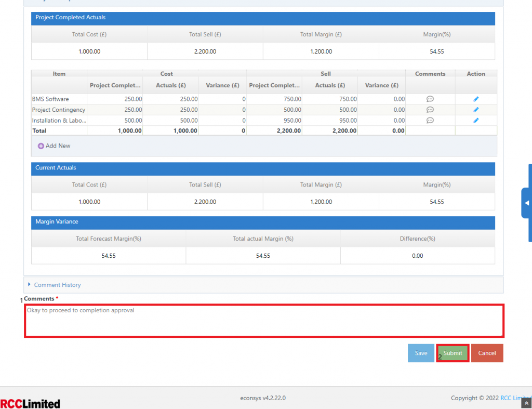Click the RCC Limited logo
Image resolution: width=532 pixels, height=409 pixels.
[x=30, y=404]
